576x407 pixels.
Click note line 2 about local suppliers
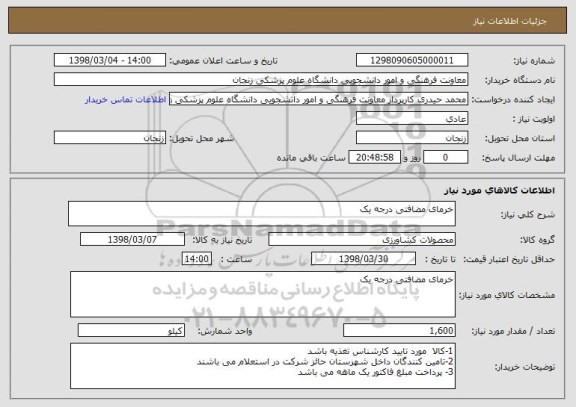pos(325,362)
